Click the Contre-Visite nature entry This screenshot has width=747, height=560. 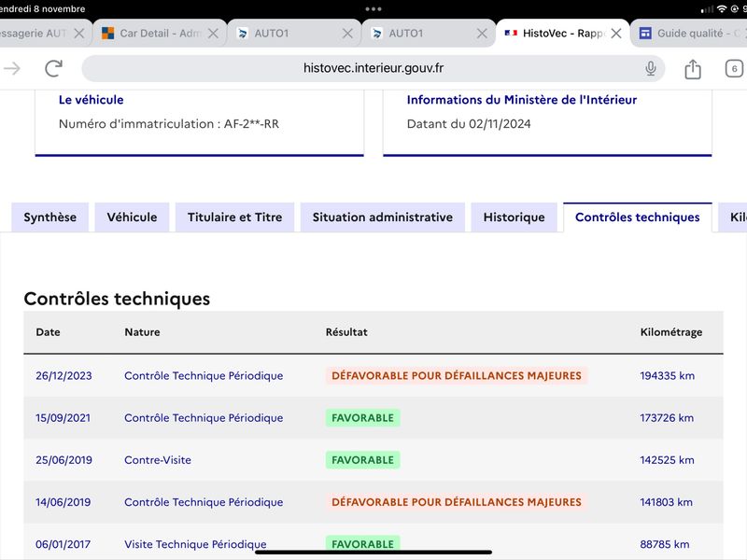click(x=158, y=460)
